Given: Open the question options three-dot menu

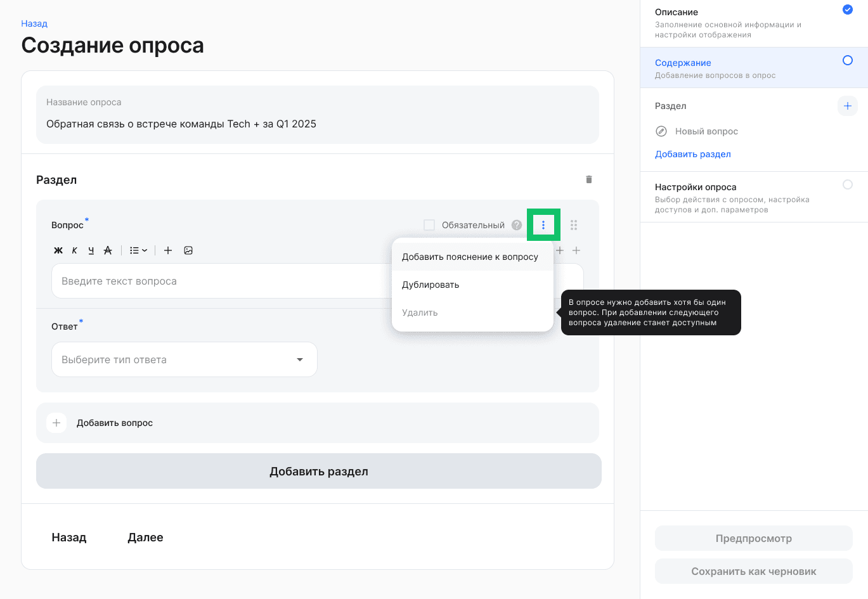Looking at the screenshot, I should pyautogui.click(x=543, y=224).
